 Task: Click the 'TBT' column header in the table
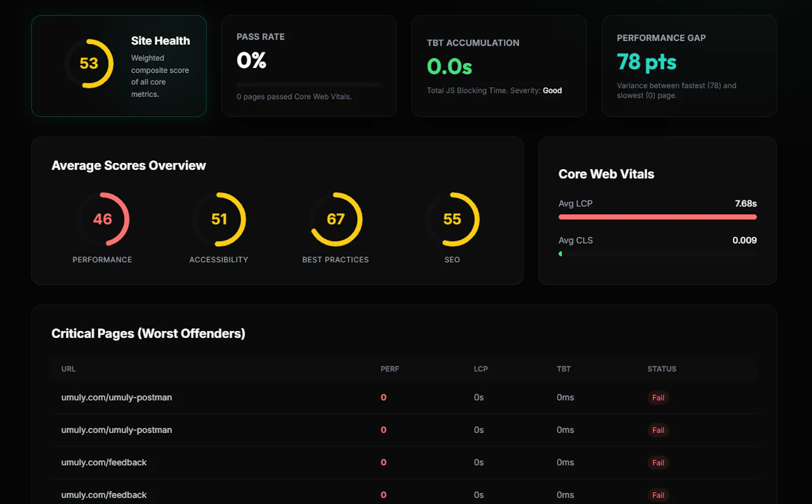click(x=563, y=369)
